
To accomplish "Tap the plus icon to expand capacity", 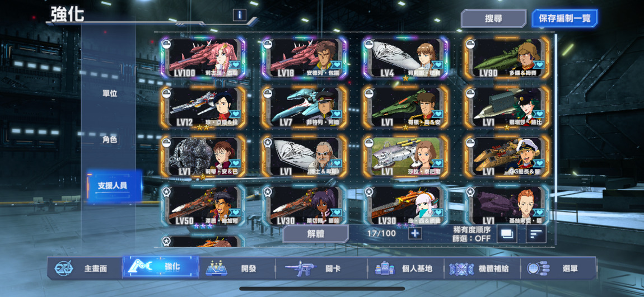I will coord(415,233).
